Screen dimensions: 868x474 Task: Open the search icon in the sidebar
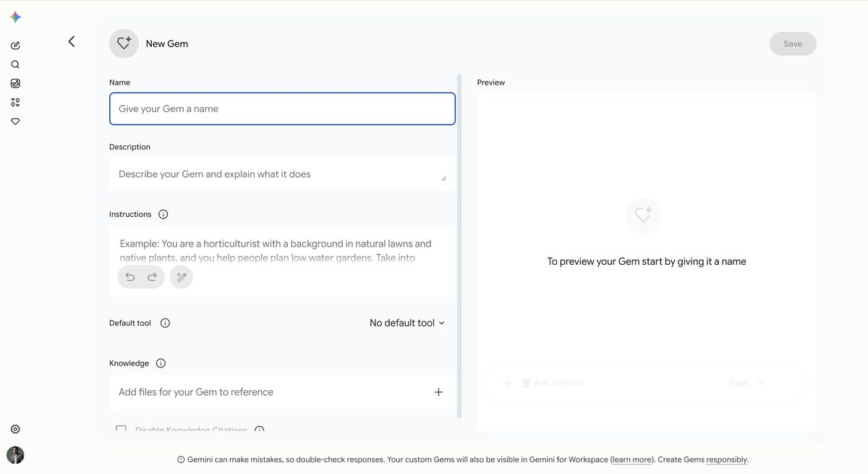pyautogui.click(x=15, y=64)
